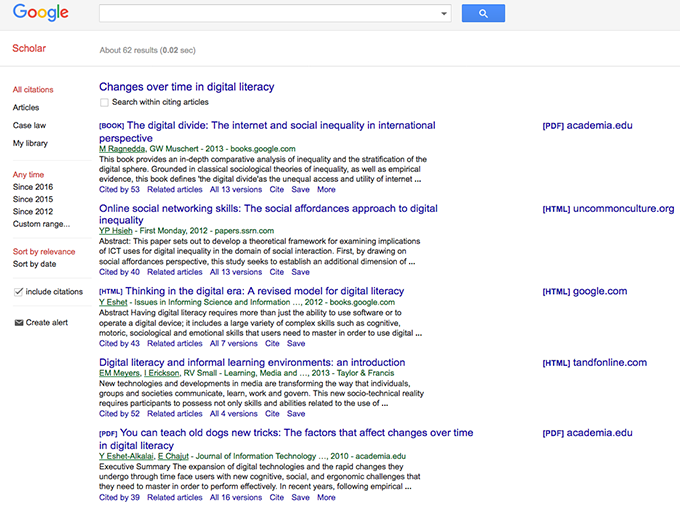This screenshot has height=510, width=680.
Task: Click the Create alert envelope icon
Action: (19, 322)
